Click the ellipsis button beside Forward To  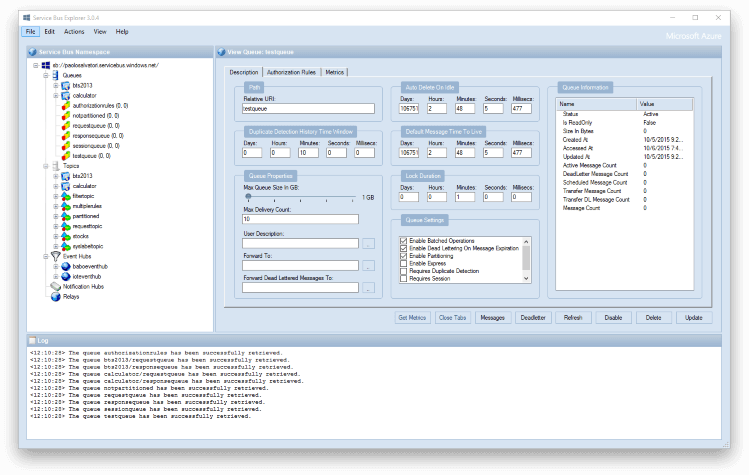point(368,266)
